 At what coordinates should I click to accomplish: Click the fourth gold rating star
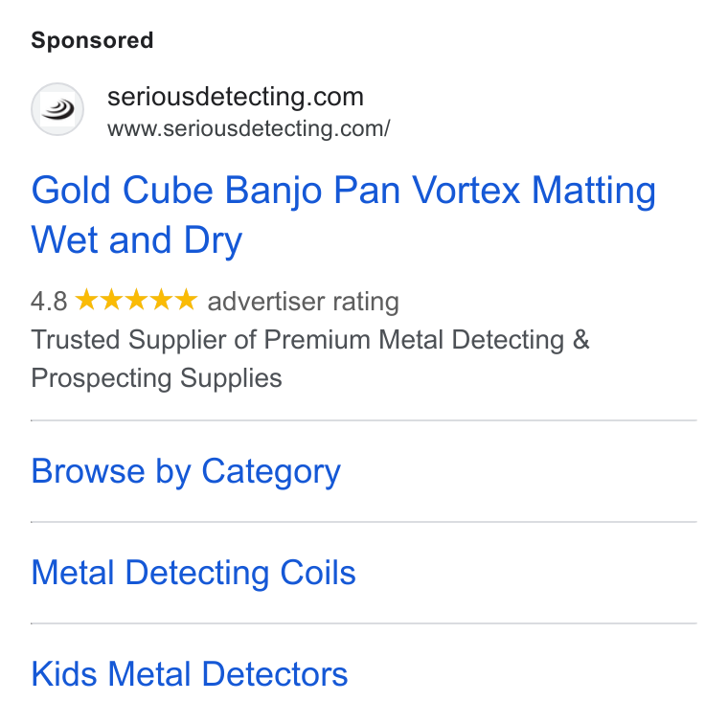tap(162, 300)
